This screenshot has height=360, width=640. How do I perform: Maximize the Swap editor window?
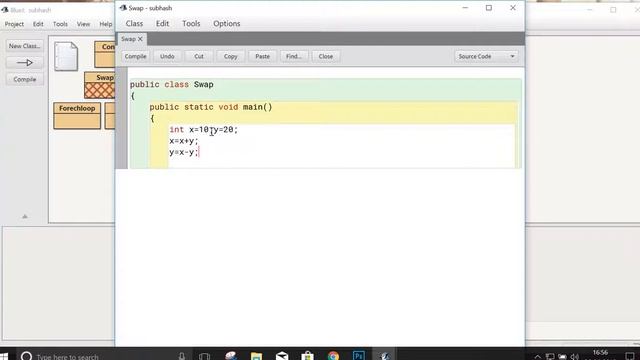(489, 8)
